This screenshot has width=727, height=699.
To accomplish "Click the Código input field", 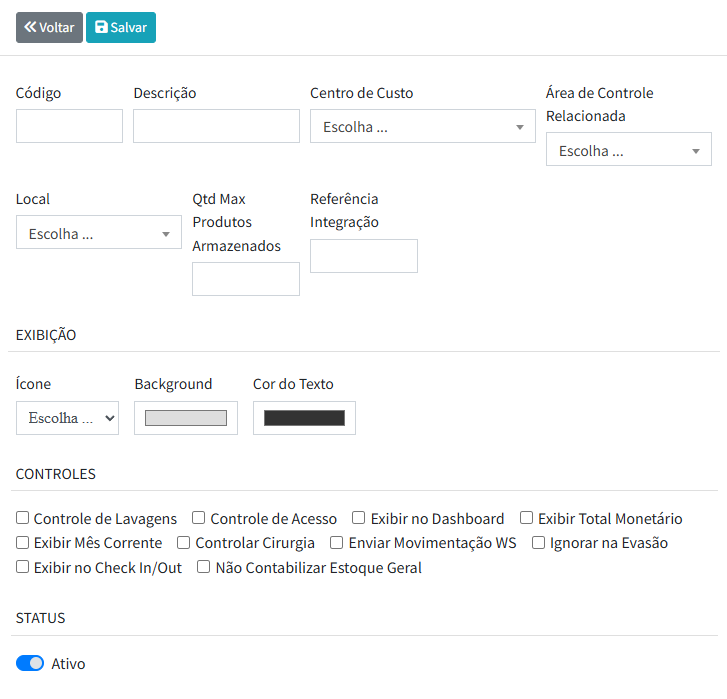I will 69,126.
